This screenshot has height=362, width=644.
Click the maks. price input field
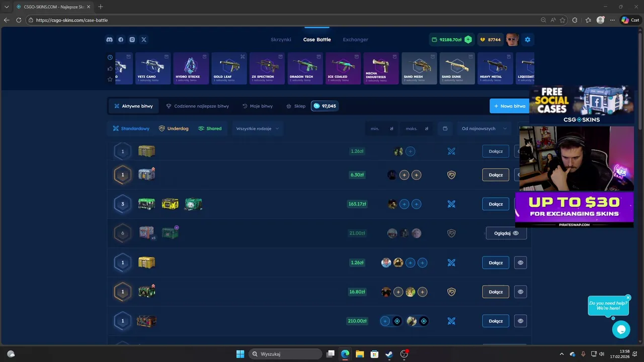click(x=417, y=129)
